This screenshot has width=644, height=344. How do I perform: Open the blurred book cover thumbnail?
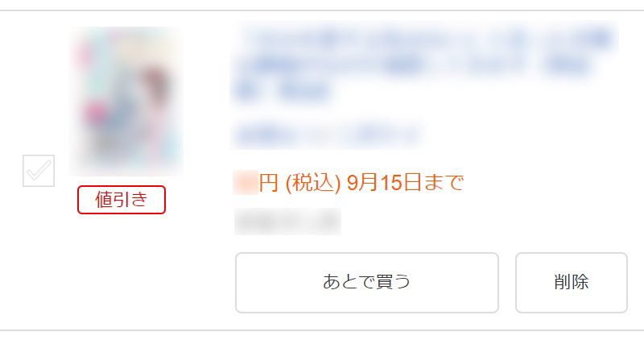tap(126, 101)
